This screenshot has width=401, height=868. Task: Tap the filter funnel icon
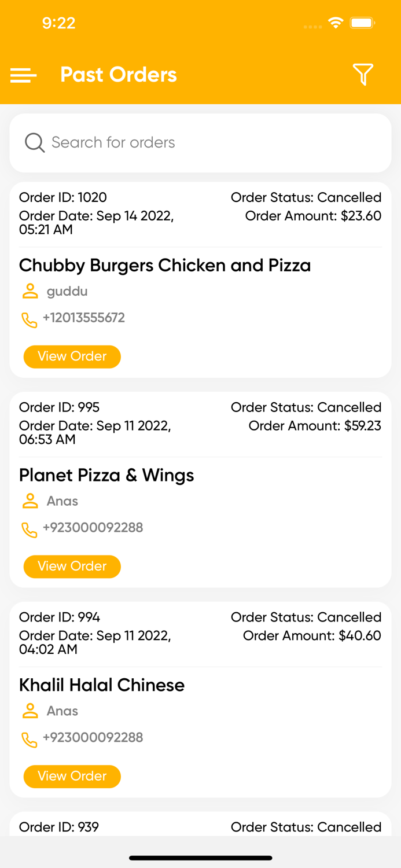(363, 75)
